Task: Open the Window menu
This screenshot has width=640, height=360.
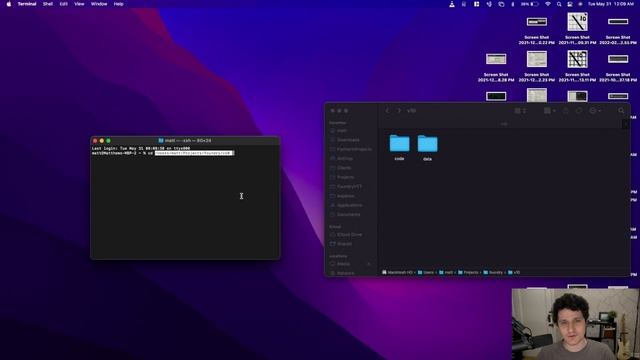Action: (x=99, y=4)
